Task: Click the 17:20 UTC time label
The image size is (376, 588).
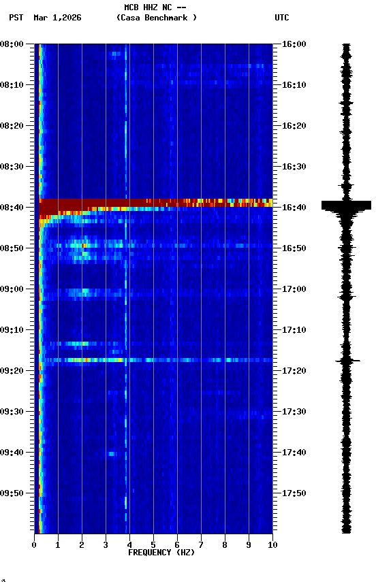Action: click(x=294, y=371)
